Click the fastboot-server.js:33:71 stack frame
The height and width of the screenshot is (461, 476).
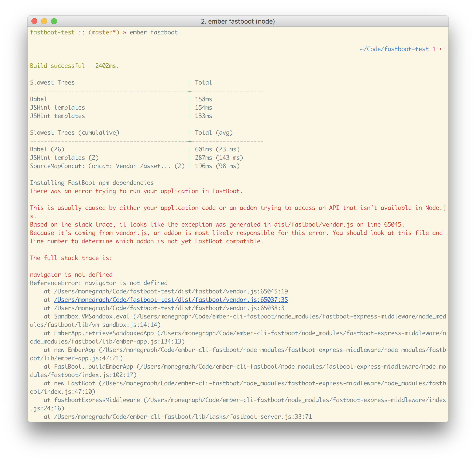178,417
